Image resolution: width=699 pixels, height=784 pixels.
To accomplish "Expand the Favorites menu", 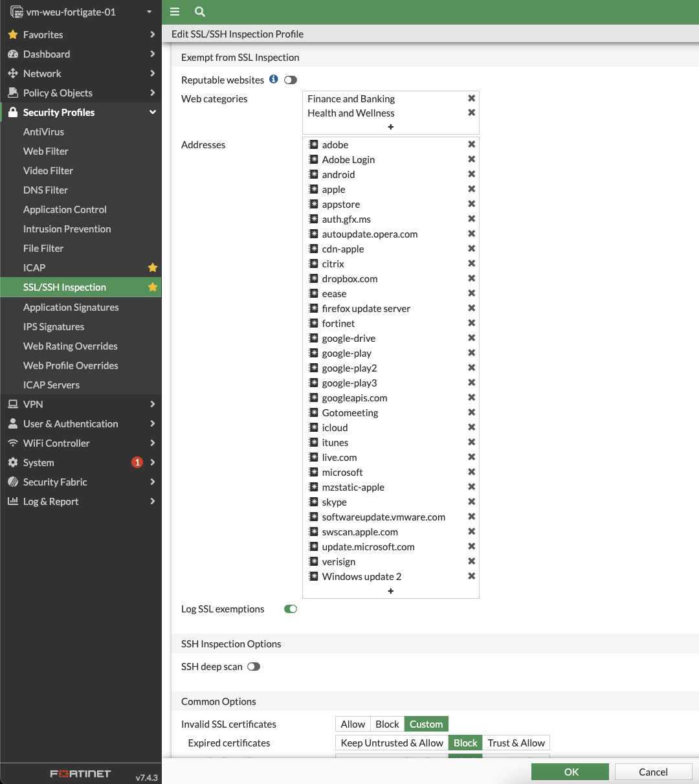I will (x=81, y=34).
